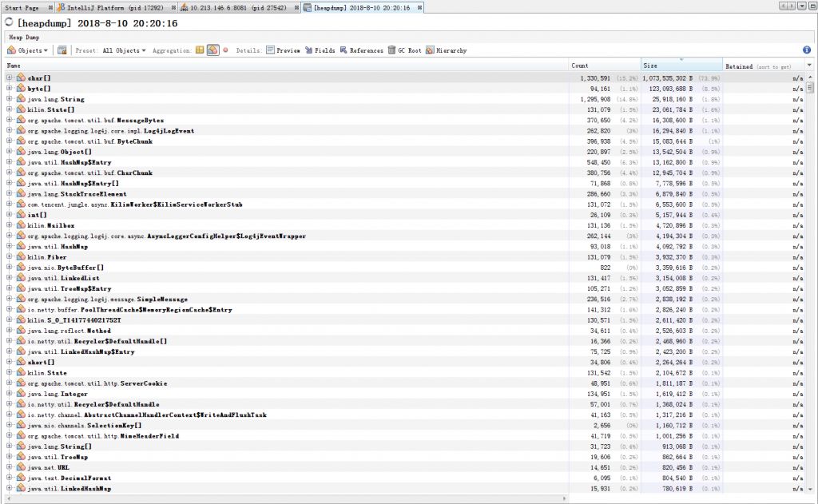Switch to the 10.213.146.6:8081 tab
Viewport: 818px width, 504px height.
[236, 7]
